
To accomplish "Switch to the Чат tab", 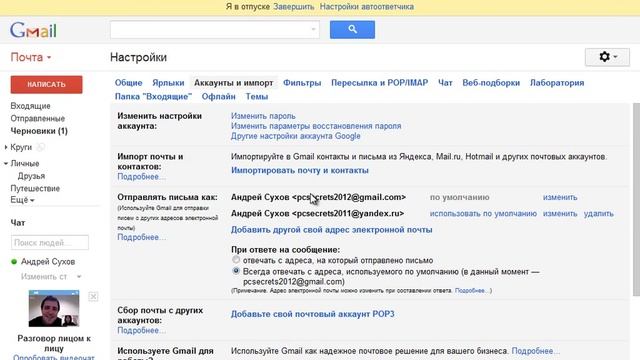I will [445, 83].
